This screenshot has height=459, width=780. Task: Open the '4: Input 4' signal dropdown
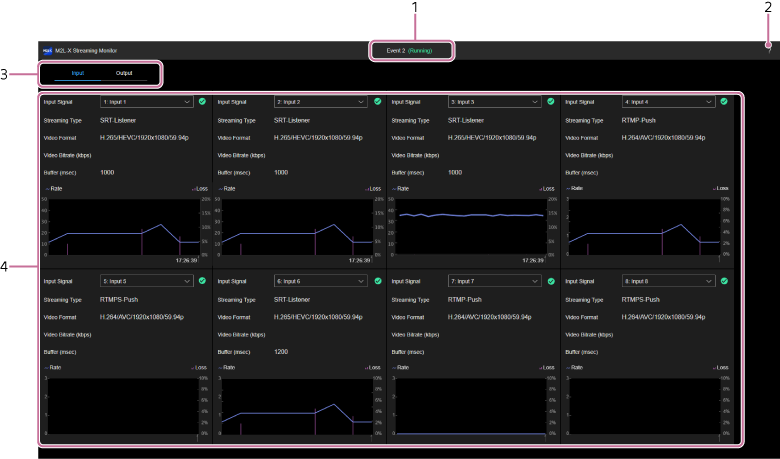pos(668,101)
